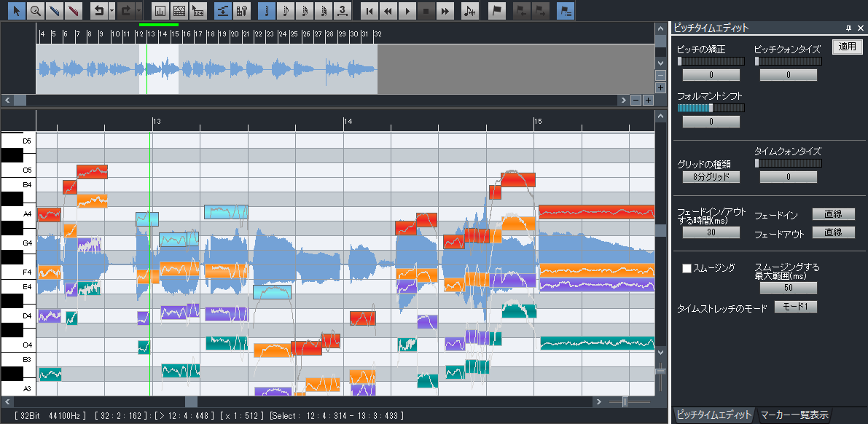Viewport: 868px width, 424px height.
Task: Click the 適用 apply button
Action: [x=847, y=47]
